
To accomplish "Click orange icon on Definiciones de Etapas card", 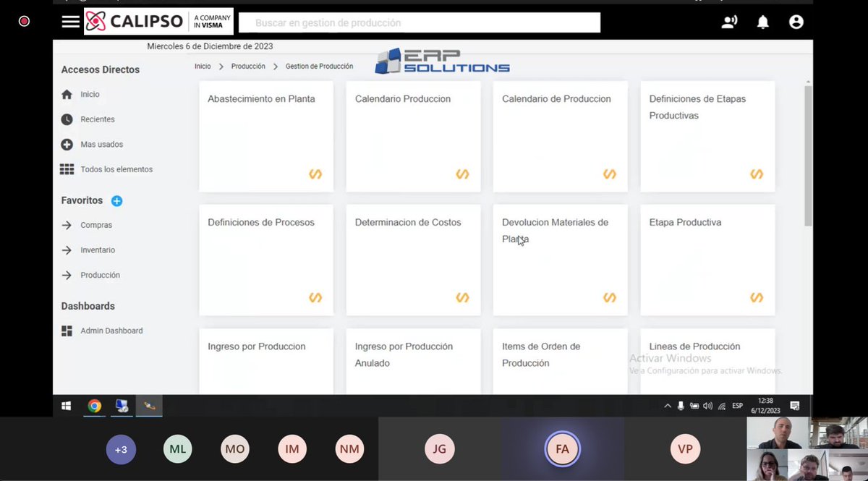I will [x=757, y=174].
